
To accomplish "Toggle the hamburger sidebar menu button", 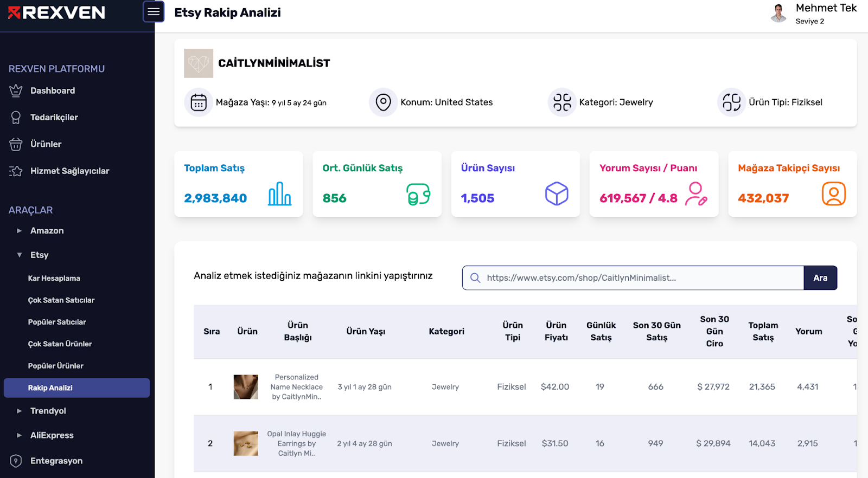I will click(154, 11).
